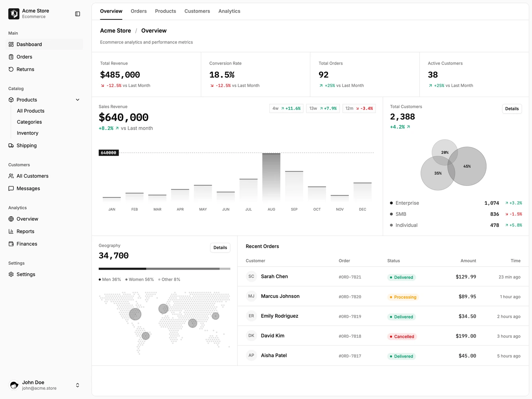Click the AUG bar in revenue chart
Viewport: 532px width, 399px height.
click(x=271, y=177)
